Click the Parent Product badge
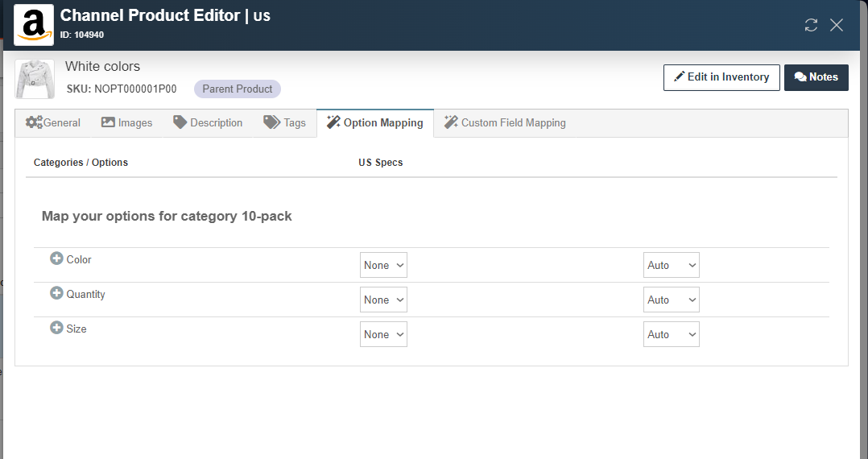Image resolution: width=868 pixels, height=459 pixels. point(238,89)
